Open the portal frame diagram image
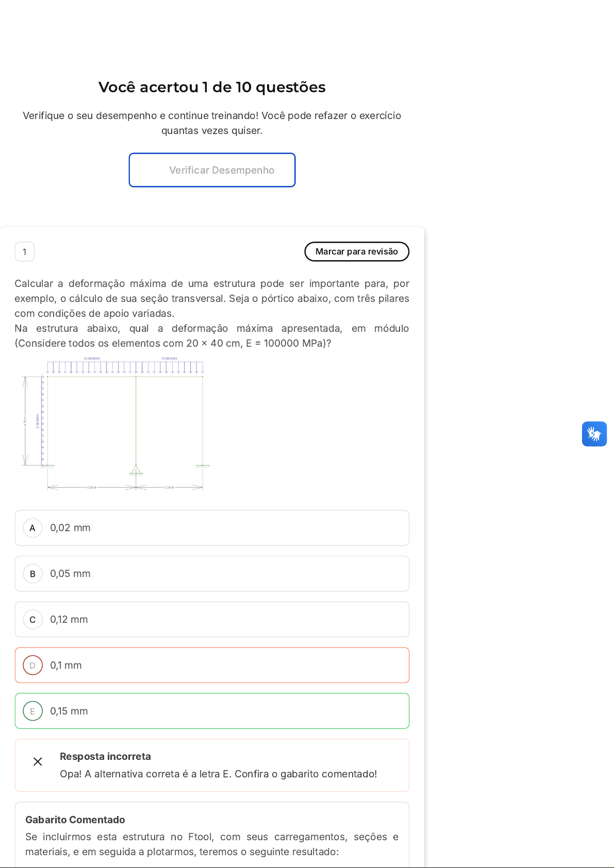The height and width of the screenshot is (868, 614). coord(116,423)
